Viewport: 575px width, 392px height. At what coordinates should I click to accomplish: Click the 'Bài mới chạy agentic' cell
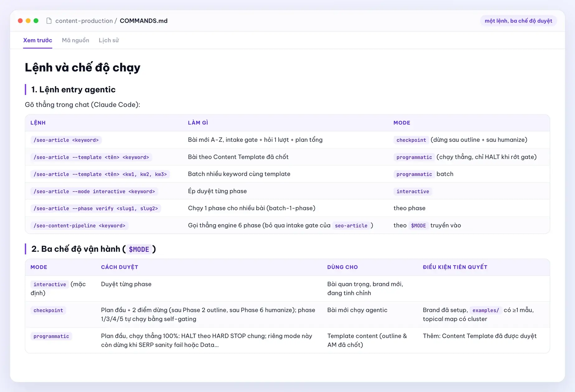tap(357, 310)
